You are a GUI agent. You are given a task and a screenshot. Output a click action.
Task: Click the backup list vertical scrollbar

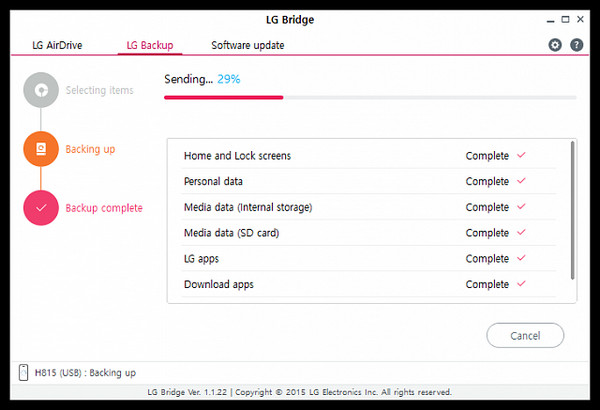(x=572, y=210)
